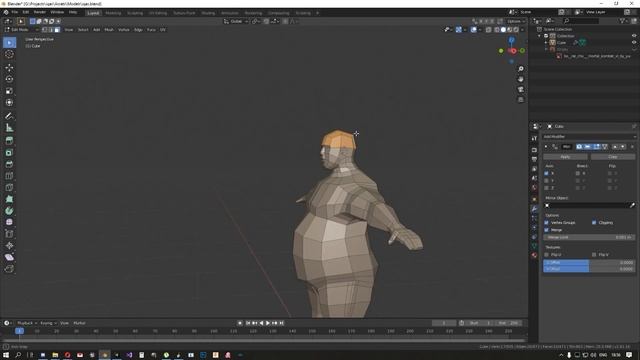The height and width of the screenshot is (360, 640).
Task: Select the Inset Faces tool
Action: tap(9, 153)
